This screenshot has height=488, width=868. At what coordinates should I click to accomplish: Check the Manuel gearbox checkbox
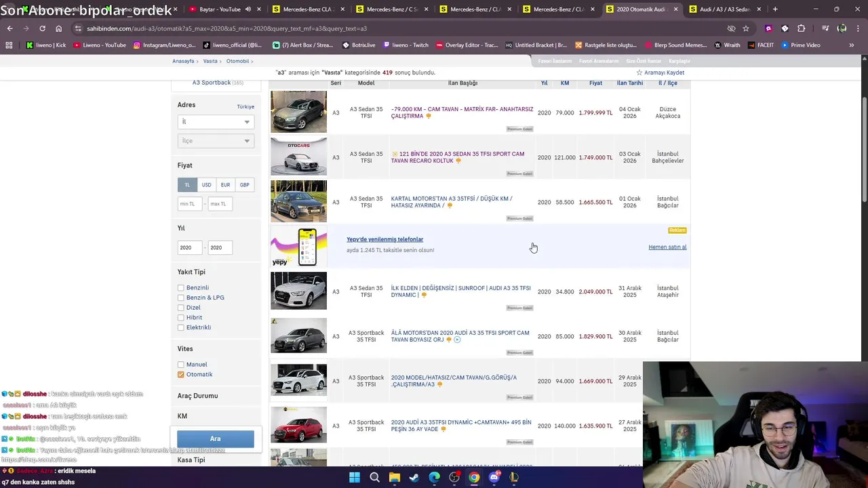click(180, 365)
